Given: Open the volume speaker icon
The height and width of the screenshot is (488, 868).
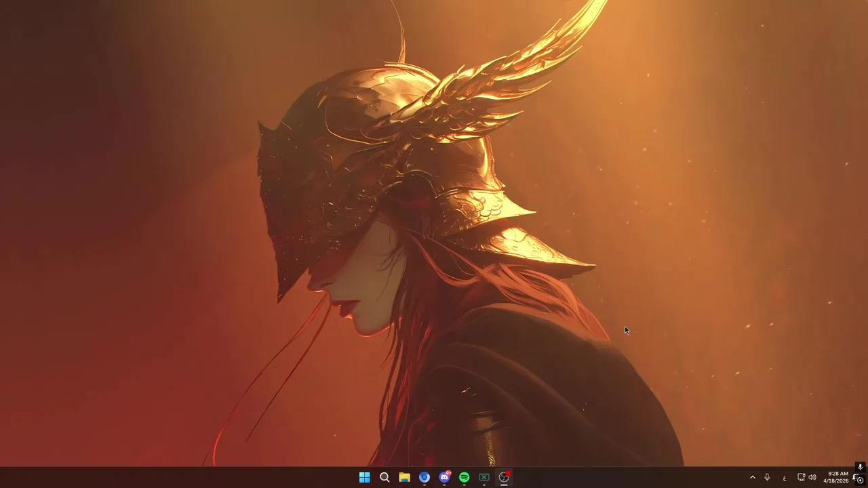Looking at the screenshot, I should 812,477.
